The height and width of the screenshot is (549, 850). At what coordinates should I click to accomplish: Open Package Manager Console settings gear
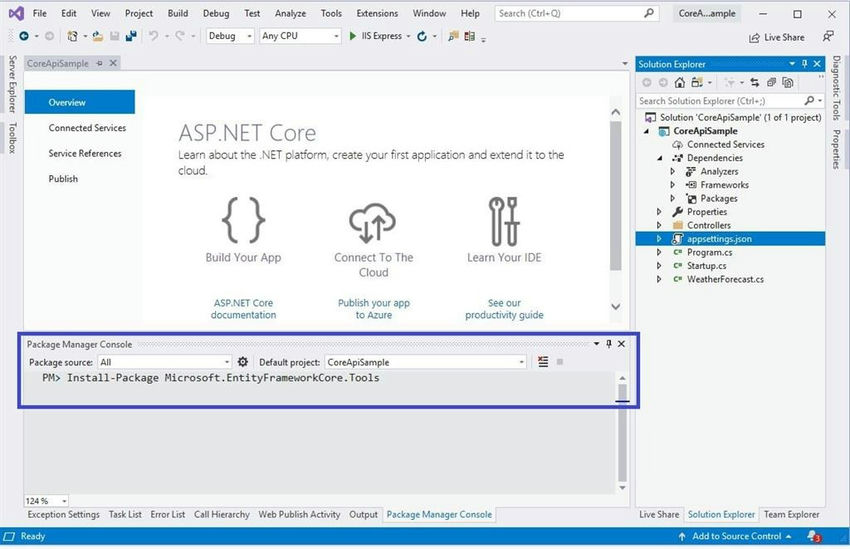coord(242,361)
